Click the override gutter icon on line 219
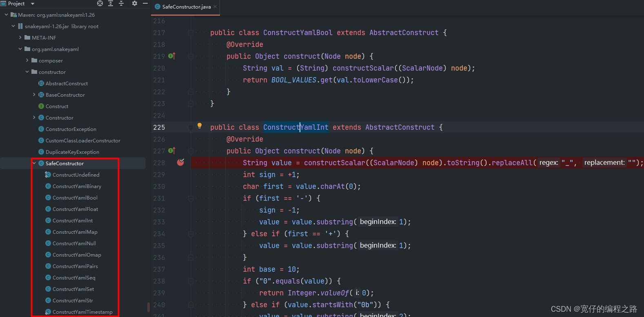This screenshot has height=317, width=644. click(x=172, y=56)
